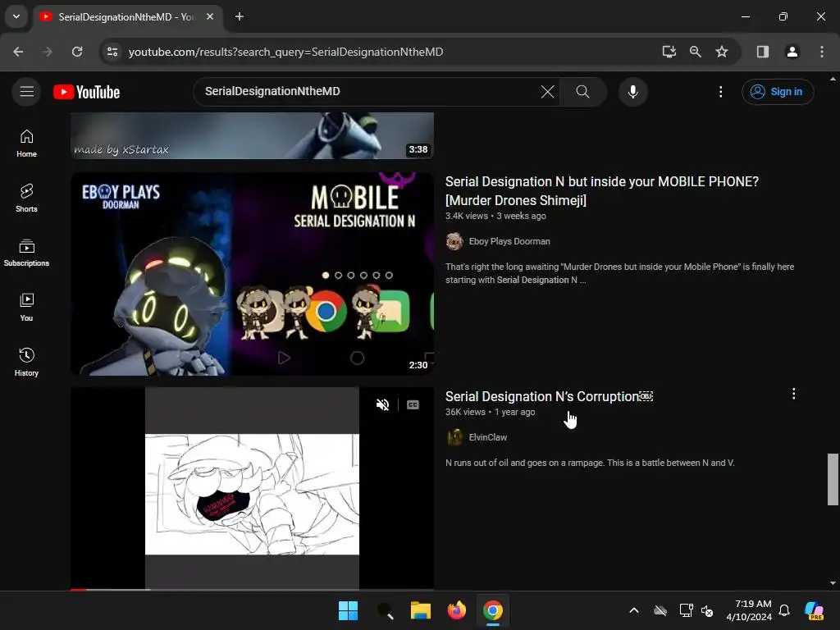Screen dimensions: 840x630
Task: Expand the tab search dropdown arrow
Action: click(16, 16)
